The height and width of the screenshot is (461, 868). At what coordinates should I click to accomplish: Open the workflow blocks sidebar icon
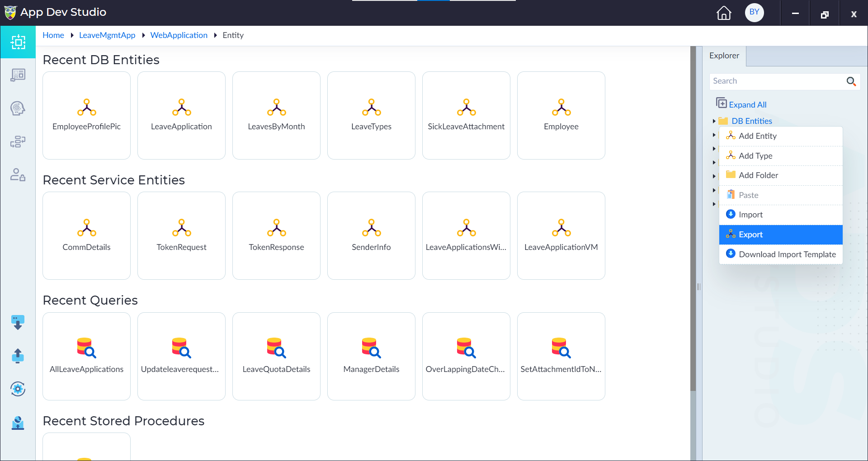pos(18,141)
